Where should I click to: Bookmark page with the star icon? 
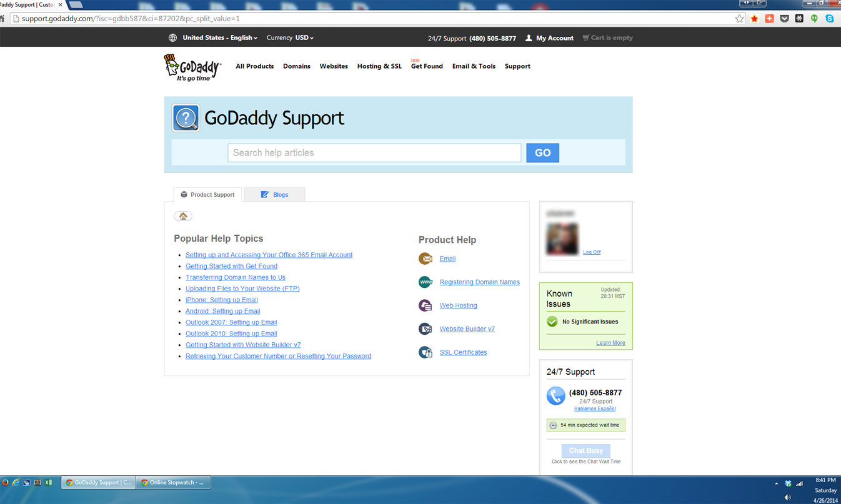(739, 19)
